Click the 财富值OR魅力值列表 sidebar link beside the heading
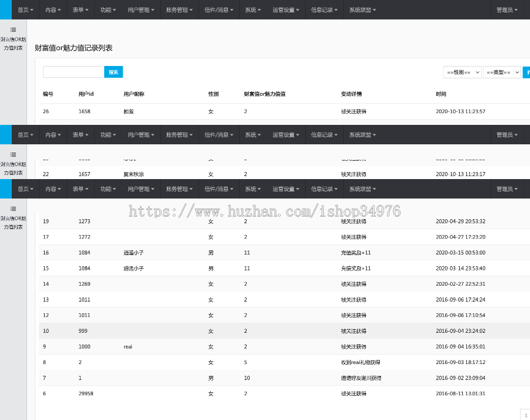Viewport: 530px width, 420px height. (13, 44)
